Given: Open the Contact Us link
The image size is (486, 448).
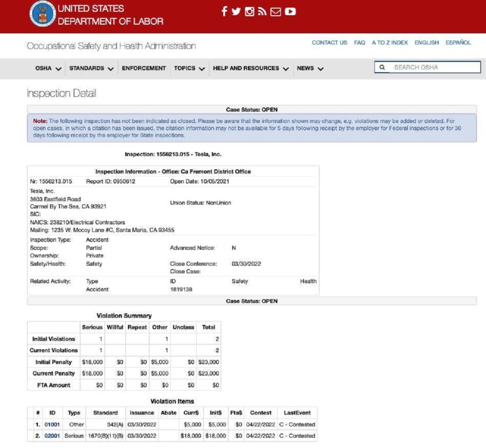Looking at the screenshot, I should (x=329, y=42).
